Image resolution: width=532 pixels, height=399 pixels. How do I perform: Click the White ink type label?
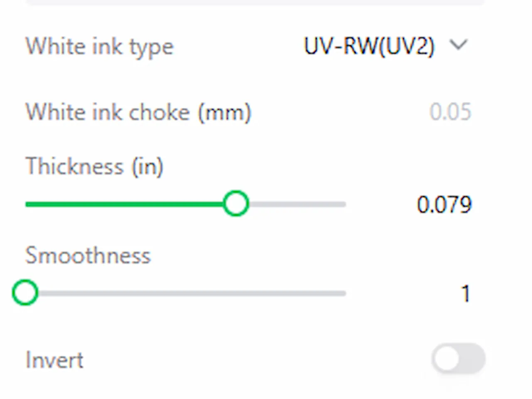coord(99,47)
